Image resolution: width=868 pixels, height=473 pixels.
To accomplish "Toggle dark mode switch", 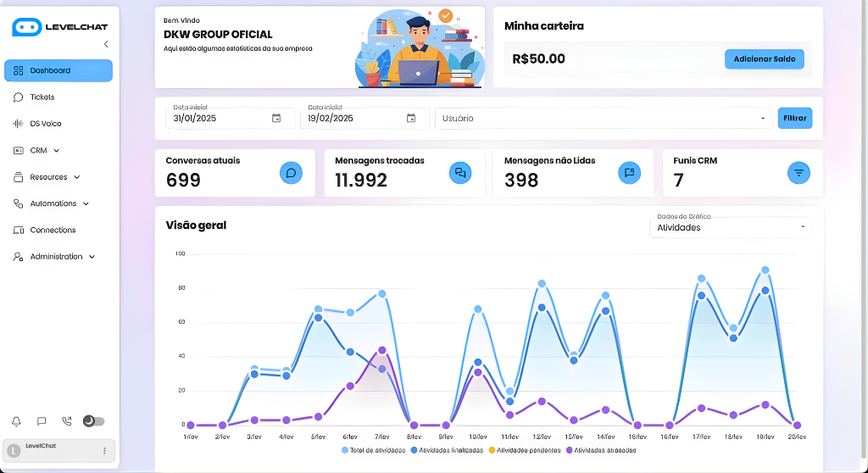I will (x=93, y=421).
